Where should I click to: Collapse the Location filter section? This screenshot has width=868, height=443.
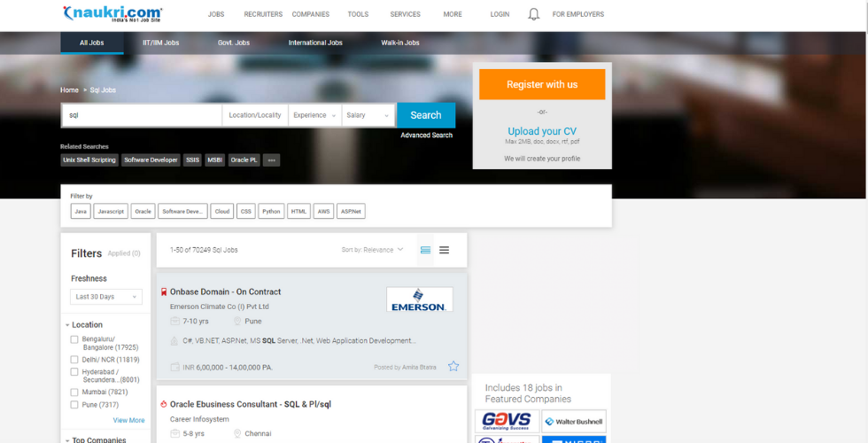point(84,325)
